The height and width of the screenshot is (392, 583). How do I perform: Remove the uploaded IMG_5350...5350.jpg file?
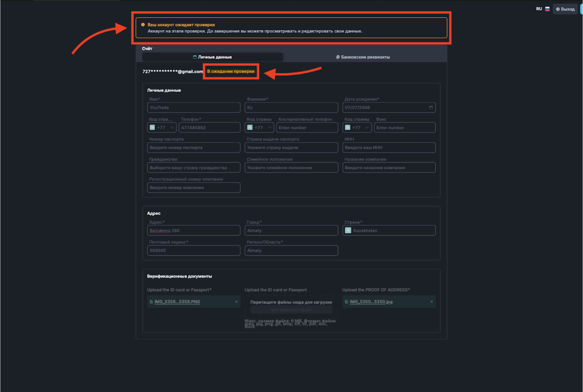click(x=431, y=301)
